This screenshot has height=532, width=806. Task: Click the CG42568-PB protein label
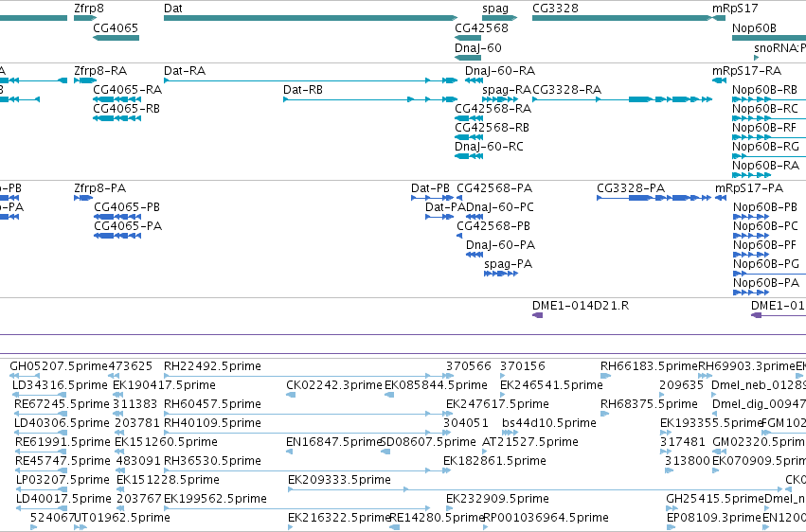(x=493, y=226)
